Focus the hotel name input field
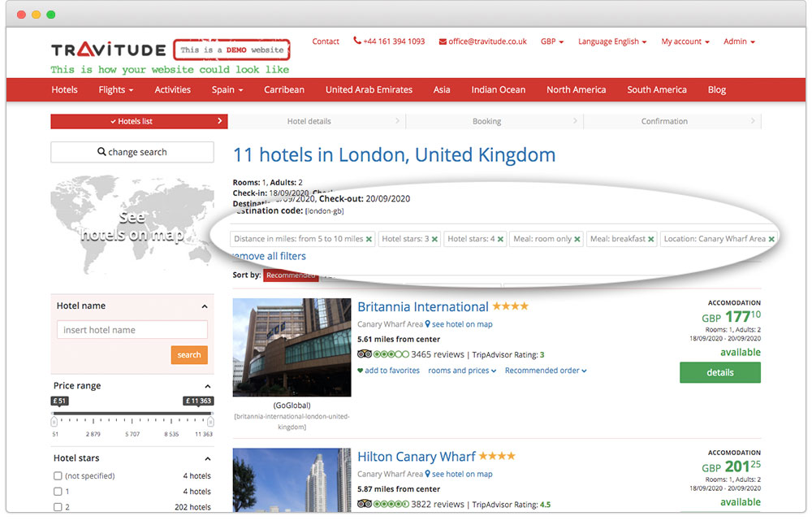 coord(132,330)
